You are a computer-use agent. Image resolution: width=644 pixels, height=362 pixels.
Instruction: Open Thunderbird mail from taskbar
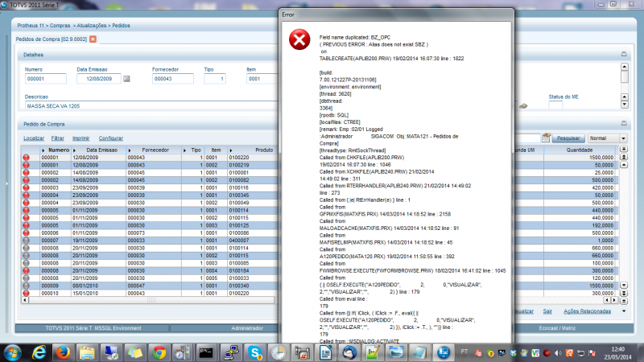[349, 352]
